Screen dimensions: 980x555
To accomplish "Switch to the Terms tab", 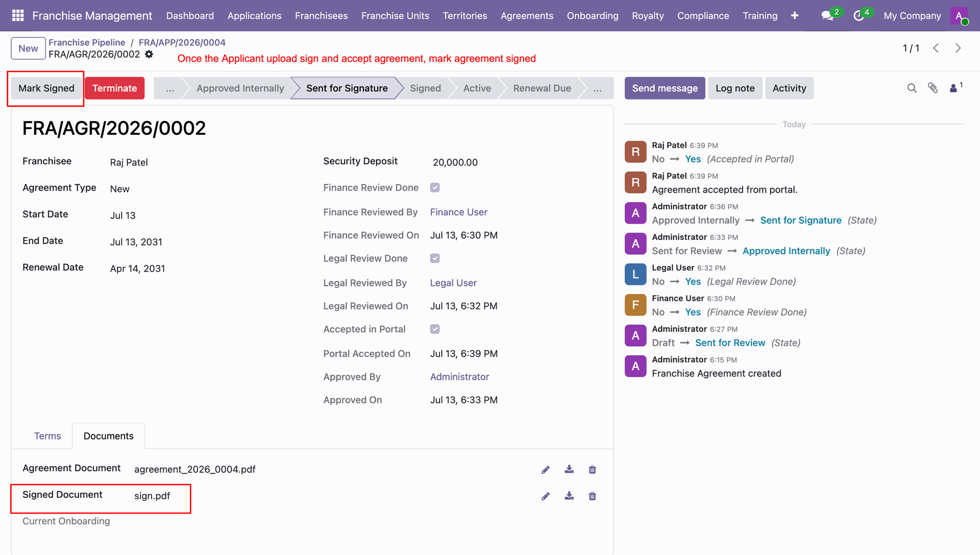I will [x=47, y=436].
